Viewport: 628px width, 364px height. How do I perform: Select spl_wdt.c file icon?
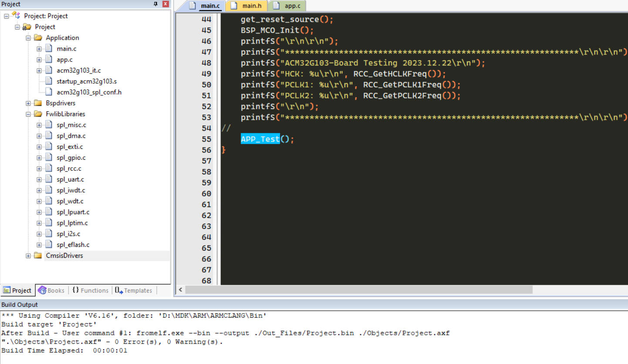[x=49, y=201]
